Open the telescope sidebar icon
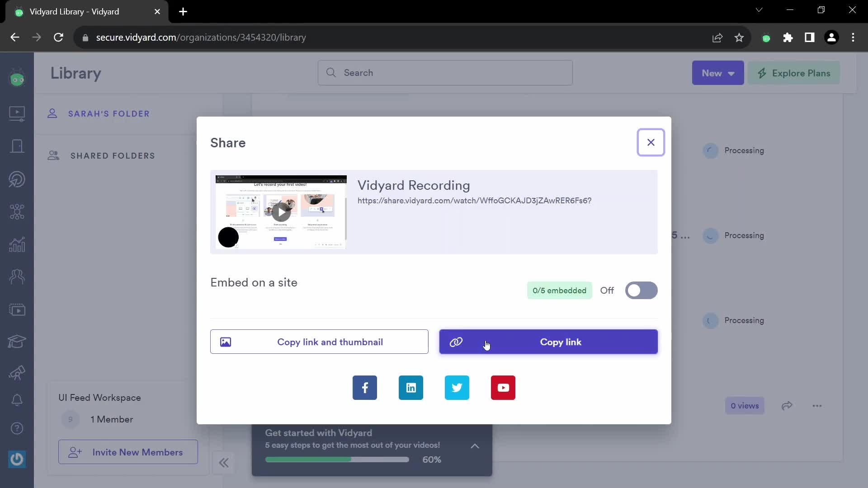The image size is (868, 488). [17, 373]
